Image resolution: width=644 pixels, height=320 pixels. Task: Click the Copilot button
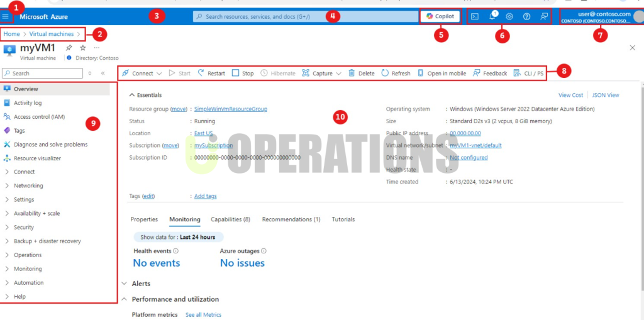(x=440, y=16)
